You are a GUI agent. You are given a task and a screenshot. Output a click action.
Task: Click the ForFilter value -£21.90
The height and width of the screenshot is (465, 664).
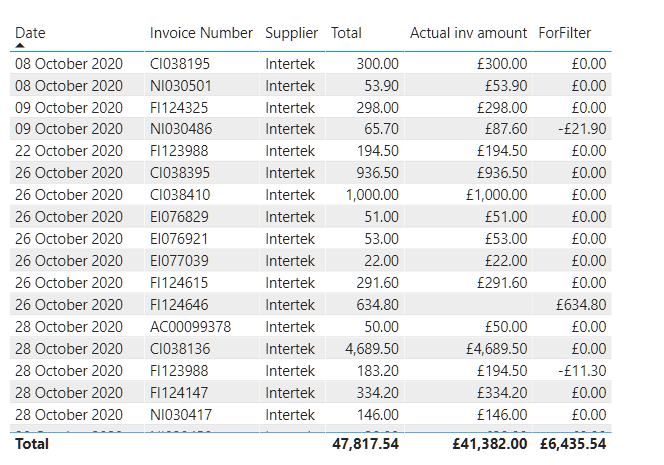coord(582,129)
